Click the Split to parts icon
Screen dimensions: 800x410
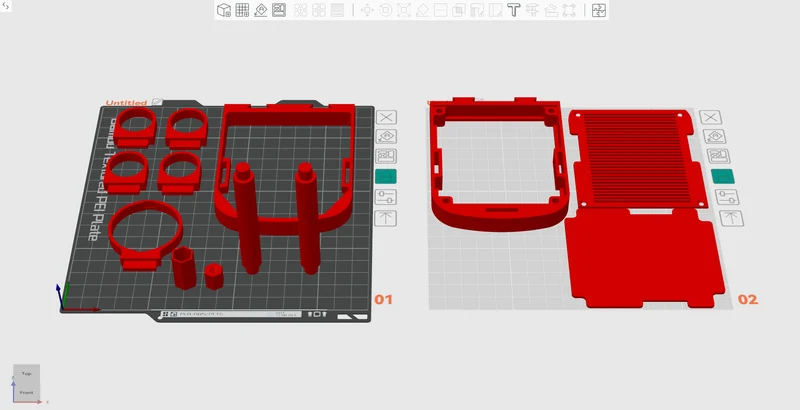point(319,10)
